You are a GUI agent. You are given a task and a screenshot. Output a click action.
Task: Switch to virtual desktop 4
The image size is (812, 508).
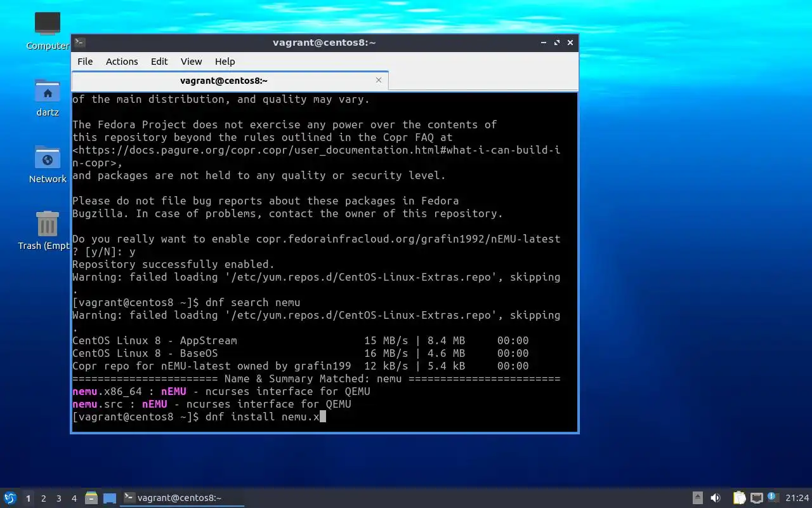click(74, 498)
